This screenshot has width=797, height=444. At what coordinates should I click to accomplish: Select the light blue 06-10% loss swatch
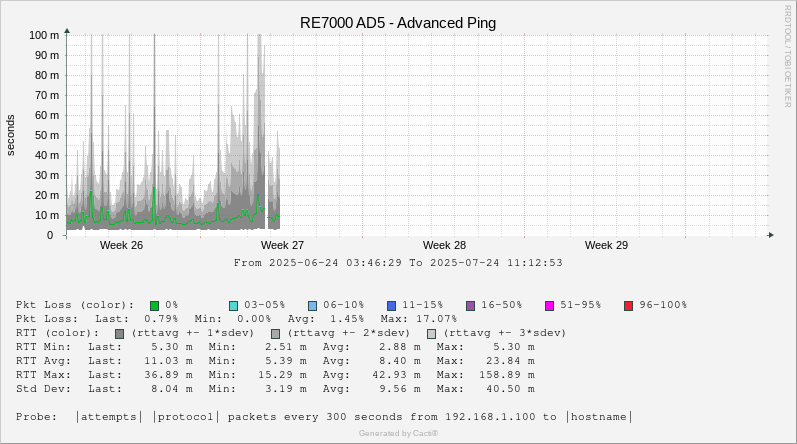pos(312,305)
